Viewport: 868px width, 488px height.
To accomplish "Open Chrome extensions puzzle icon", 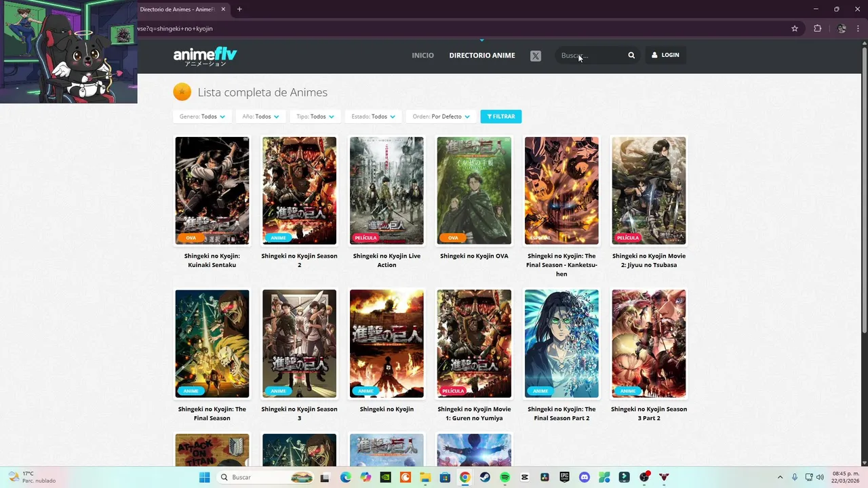I will (817, 28).
